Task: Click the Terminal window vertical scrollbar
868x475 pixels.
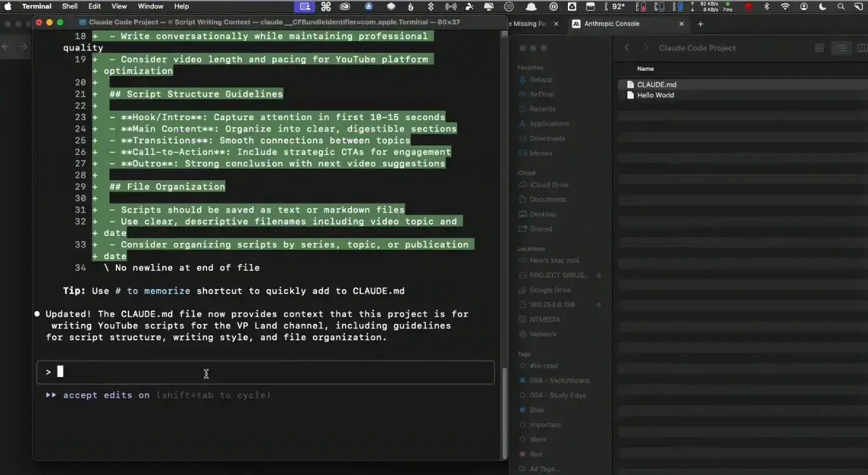Action: [x=504, y=413]
